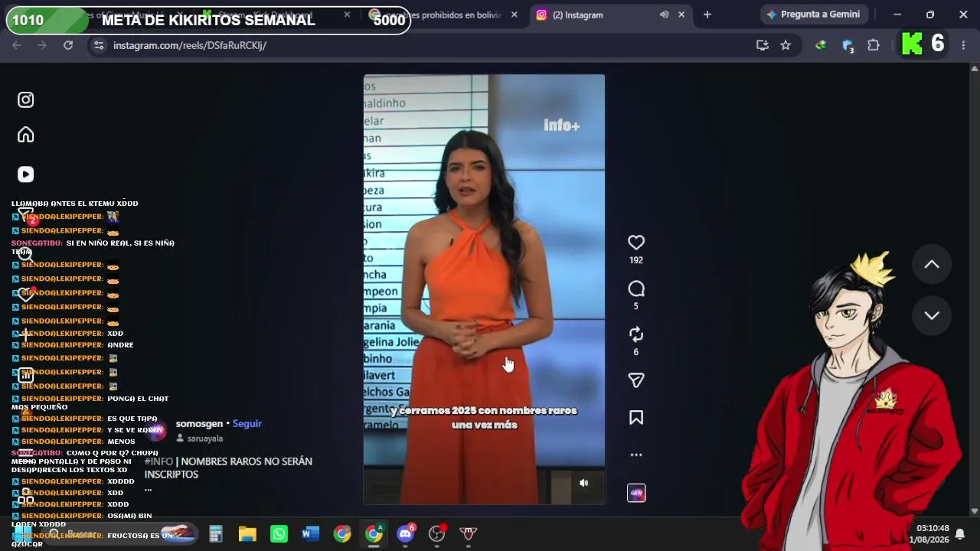Screen dimensions: 980x551
Task: Open Reels in the Instagram sidebar
Action: click(26, 174)
